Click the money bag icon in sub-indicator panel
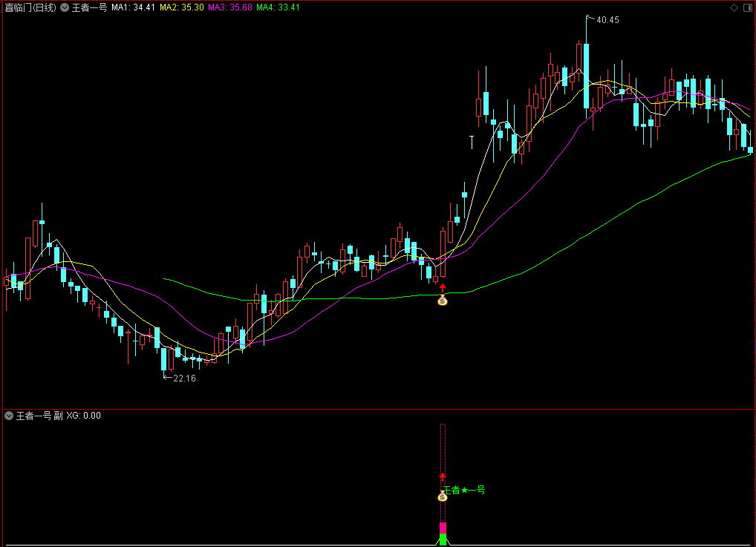The image size is (756, 547). click(x=443, y=496)
